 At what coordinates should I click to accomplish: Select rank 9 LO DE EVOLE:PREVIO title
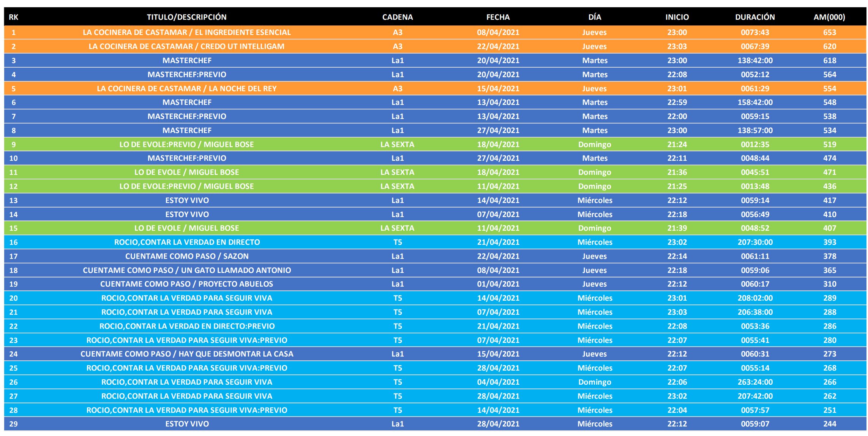(186, 144)
